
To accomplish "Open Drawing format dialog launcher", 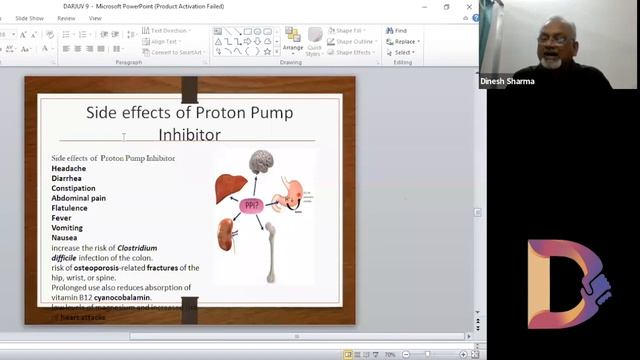I will pyautogui.click(x=378, y=62).
